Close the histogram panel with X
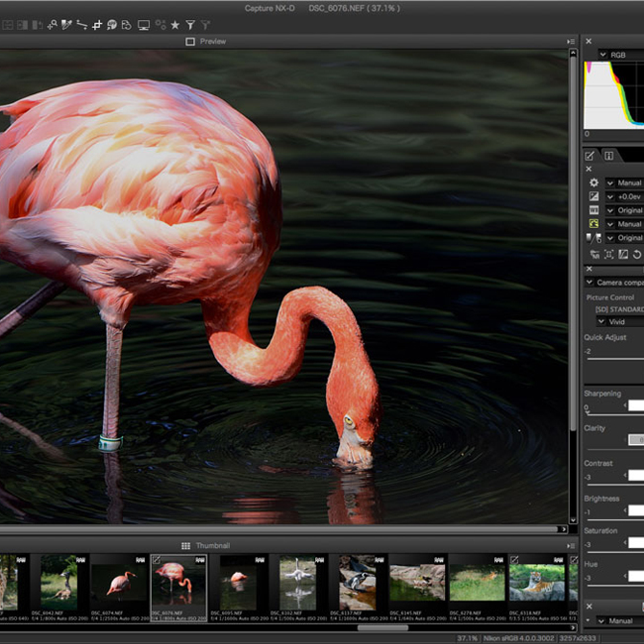Viewport: 644px width, 644px height. 588,41
